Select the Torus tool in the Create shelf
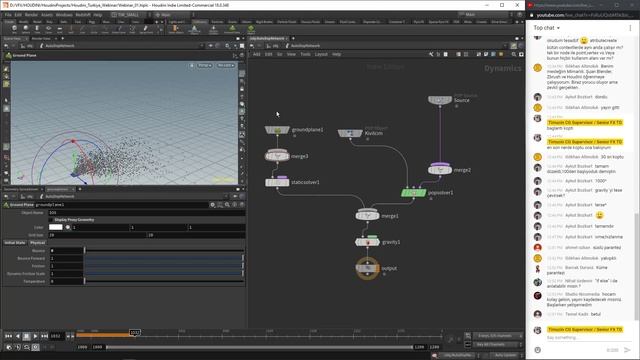Viewport: 640px width, 360px height. click(48, 29)
